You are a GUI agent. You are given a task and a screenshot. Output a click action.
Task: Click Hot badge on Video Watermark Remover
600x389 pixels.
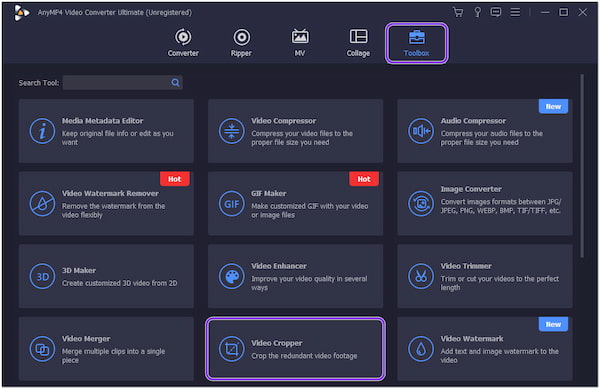(174, 179)
